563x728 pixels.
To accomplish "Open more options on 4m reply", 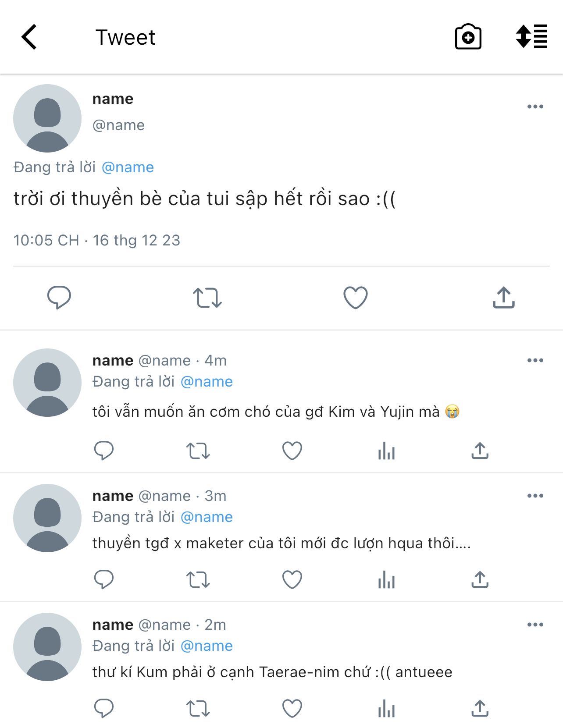I will [535, 360].
